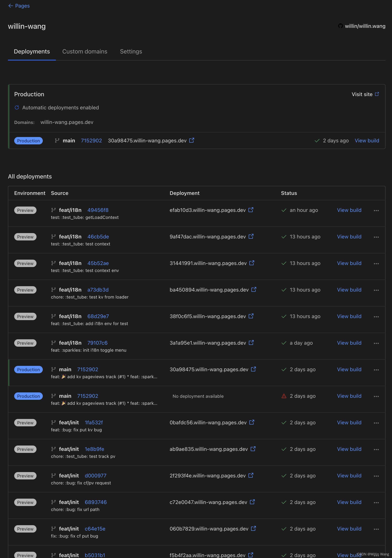Expand options for feat/init d000977 deployment row
The width and height of the screenshot is (392, 558).
(376, 476)
